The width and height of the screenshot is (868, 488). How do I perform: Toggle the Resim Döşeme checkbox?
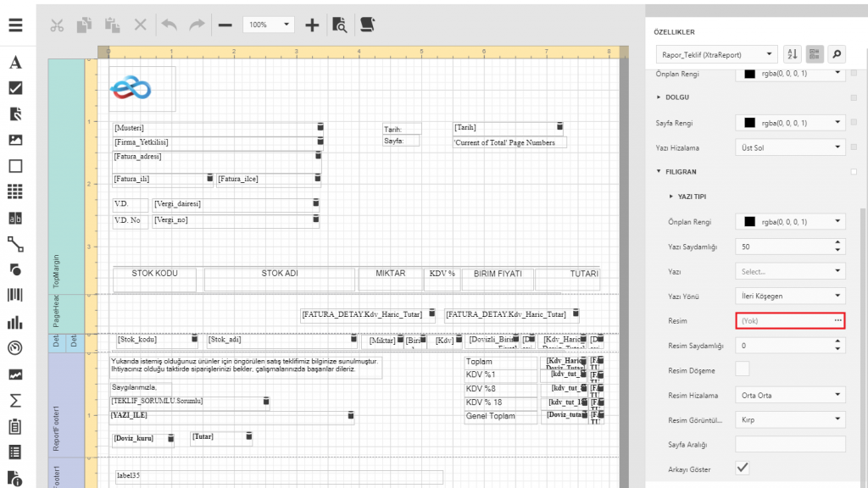click(743, 369)
